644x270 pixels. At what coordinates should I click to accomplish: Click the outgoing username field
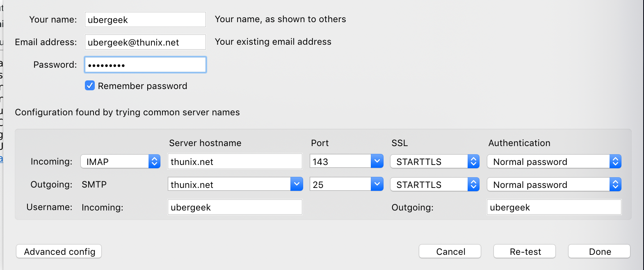554,207
